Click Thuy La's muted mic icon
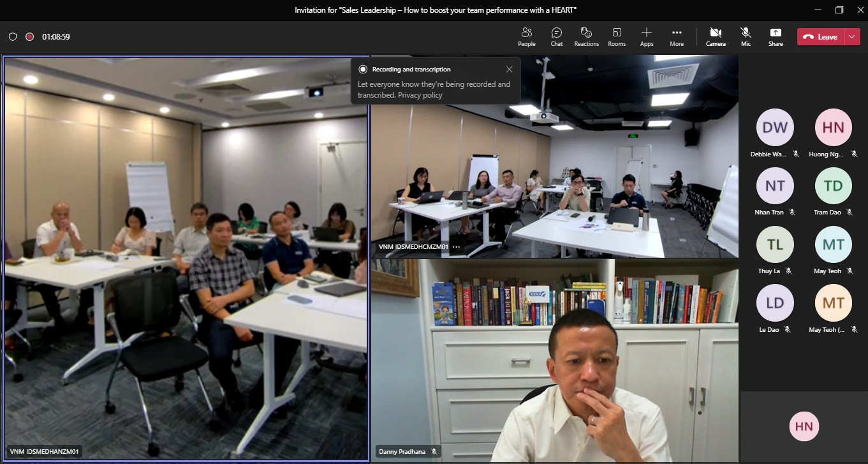868x464 pixels. point(788,271)
